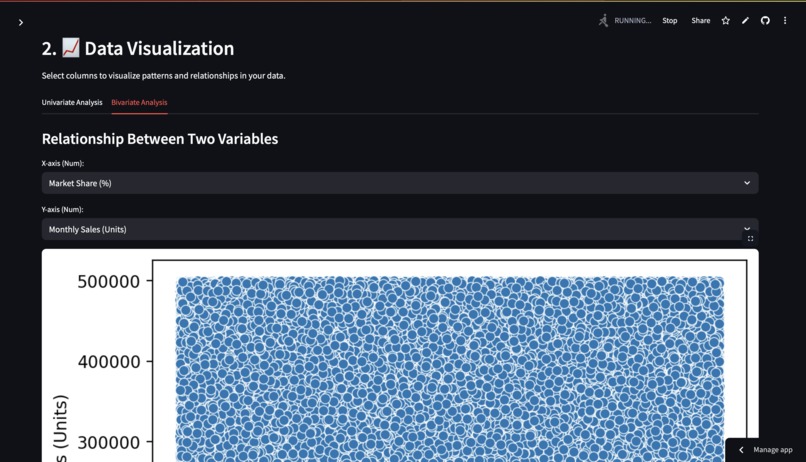Open the X-axis Market Share dropdown
Viewport: 806px width, 462px height.
(400, 183)
